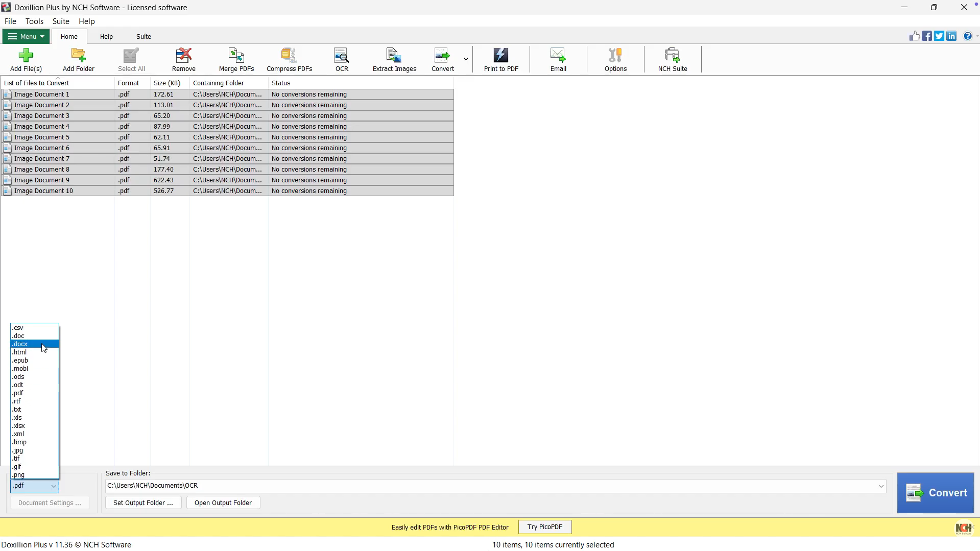The width and height of the screenshot is (980, 551).
Task: Open the green Menu dropdown button
Action: pyautogui.click(x=26, y=36)
